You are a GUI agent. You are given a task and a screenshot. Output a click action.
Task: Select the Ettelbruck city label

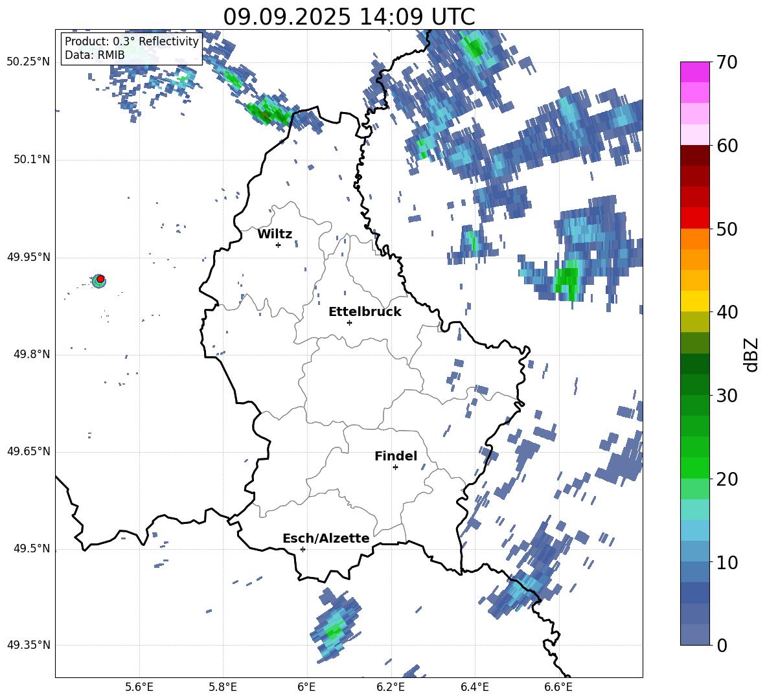(x=365, y=312)
